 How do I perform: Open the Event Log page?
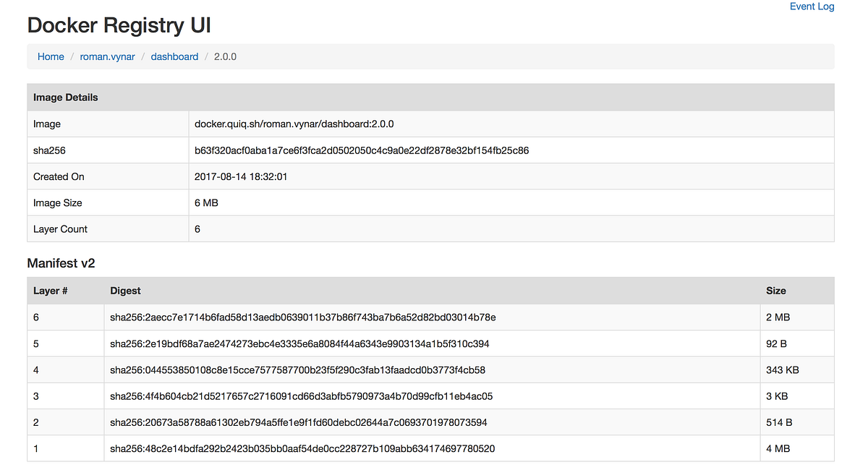click(x=812, y=7)
